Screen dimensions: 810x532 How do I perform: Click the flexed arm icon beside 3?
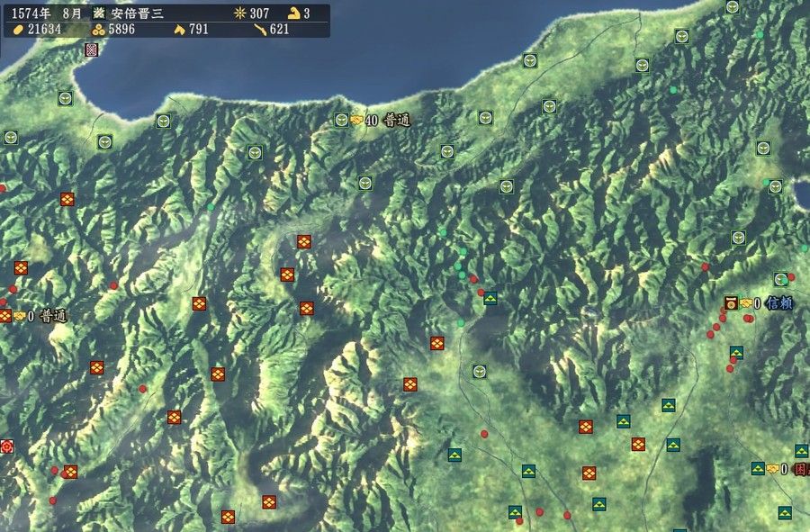pyautogui.click(x=294, y=14)
